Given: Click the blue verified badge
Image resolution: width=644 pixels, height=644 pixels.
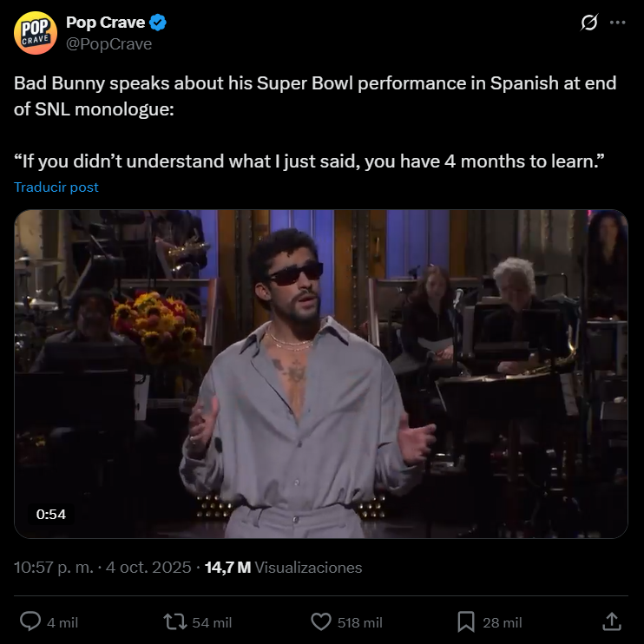Looking at the screenshot, I should click(x=158, y=23).
